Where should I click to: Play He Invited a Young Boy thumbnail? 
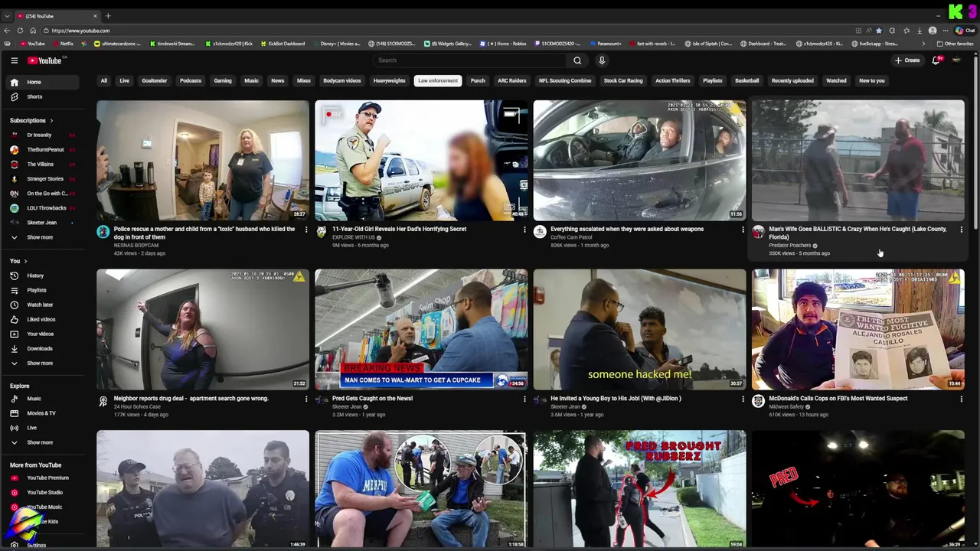639,329
